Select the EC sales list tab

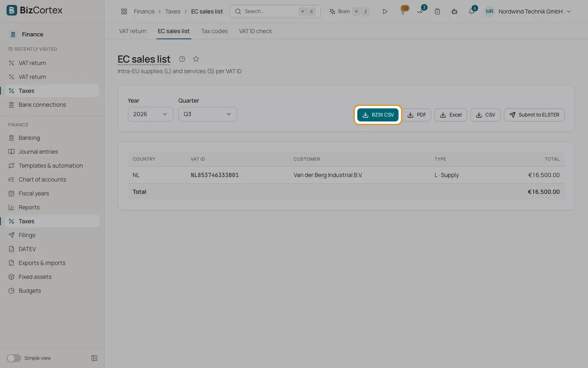click(x=174, y=31)
